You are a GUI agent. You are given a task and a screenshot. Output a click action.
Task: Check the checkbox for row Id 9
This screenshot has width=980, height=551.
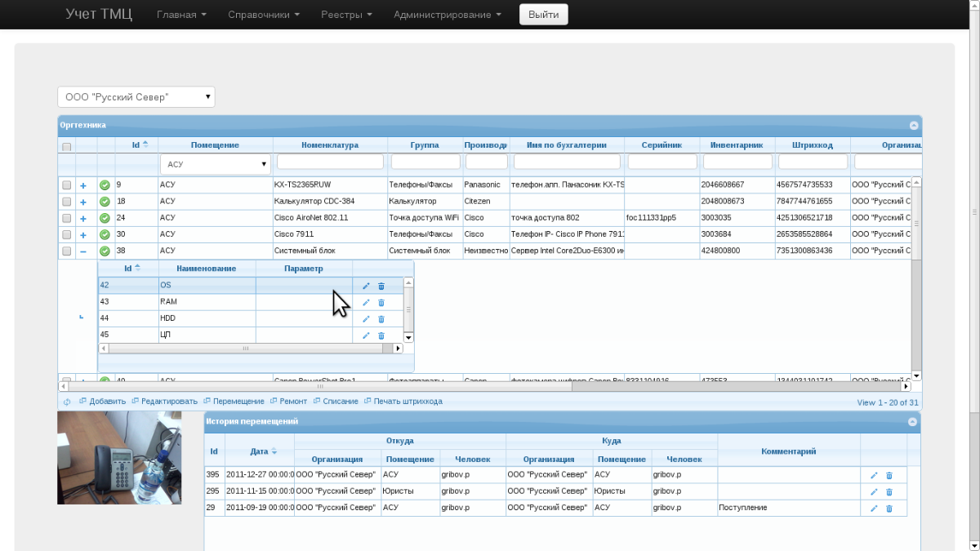click(67, 185)
